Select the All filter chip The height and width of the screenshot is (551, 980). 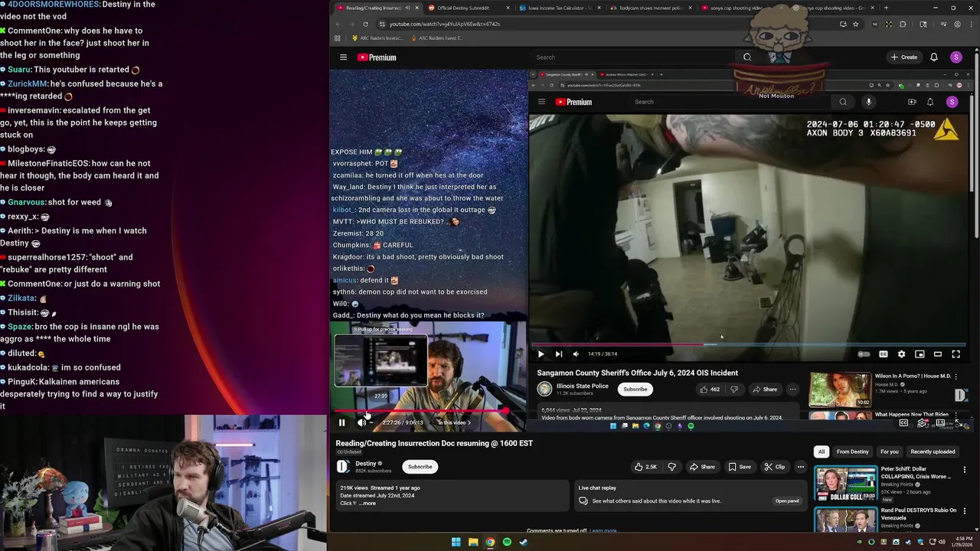click(822, 452)
